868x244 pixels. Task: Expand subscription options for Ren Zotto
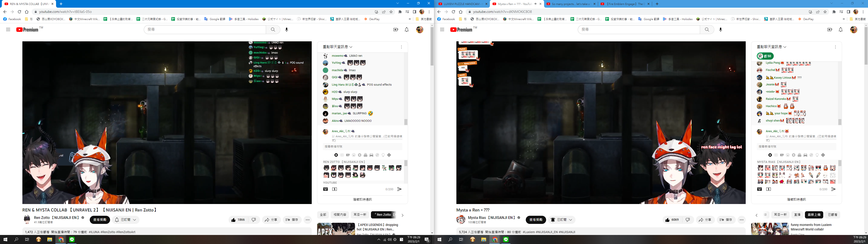(x=126, y=220)
